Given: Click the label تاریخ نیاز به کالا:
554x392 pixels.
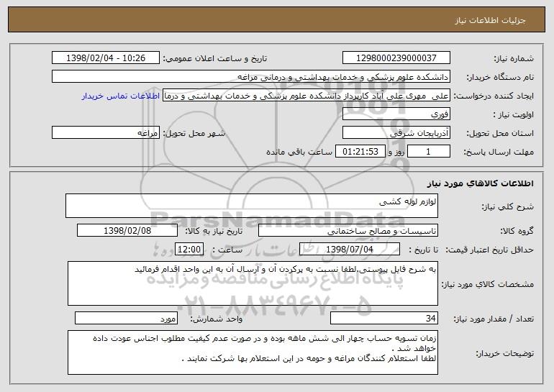Looking at the screenshot, I should pos(214,232).
